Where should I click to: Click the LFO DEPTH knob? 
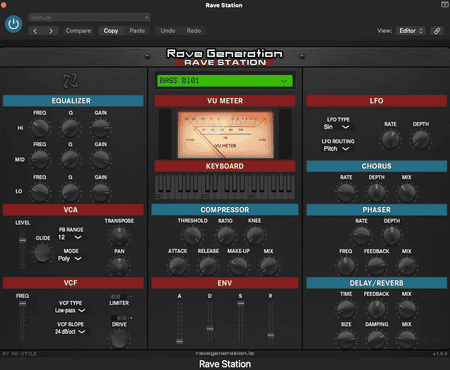[x=421, y=140]
